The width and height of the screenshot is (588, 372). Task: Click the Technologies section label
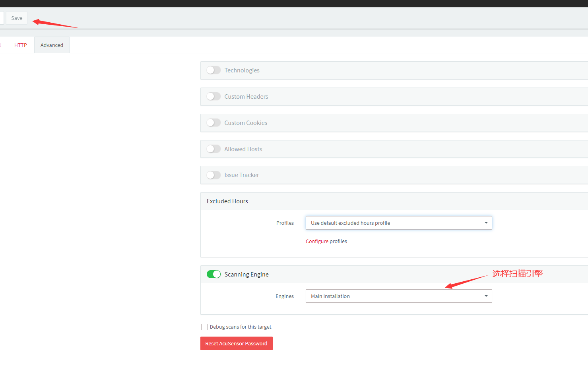click(x=242, y=70)
